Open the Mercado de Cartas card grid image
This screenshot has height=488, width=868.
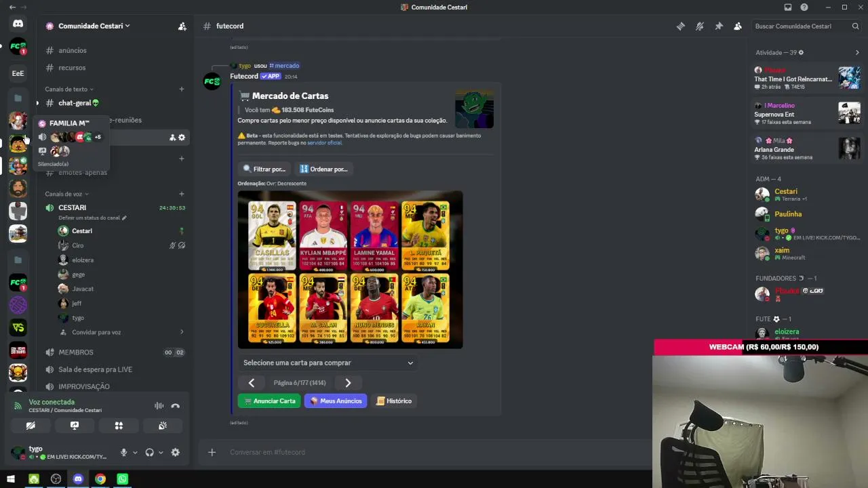point(350,270)
